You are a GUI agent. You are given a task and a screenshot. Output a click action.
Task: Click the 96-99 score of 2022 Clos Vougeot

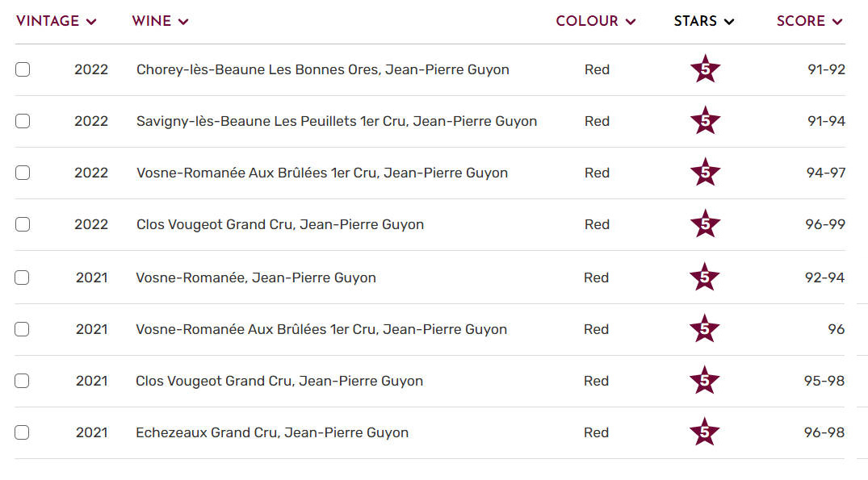coord(824,224)
